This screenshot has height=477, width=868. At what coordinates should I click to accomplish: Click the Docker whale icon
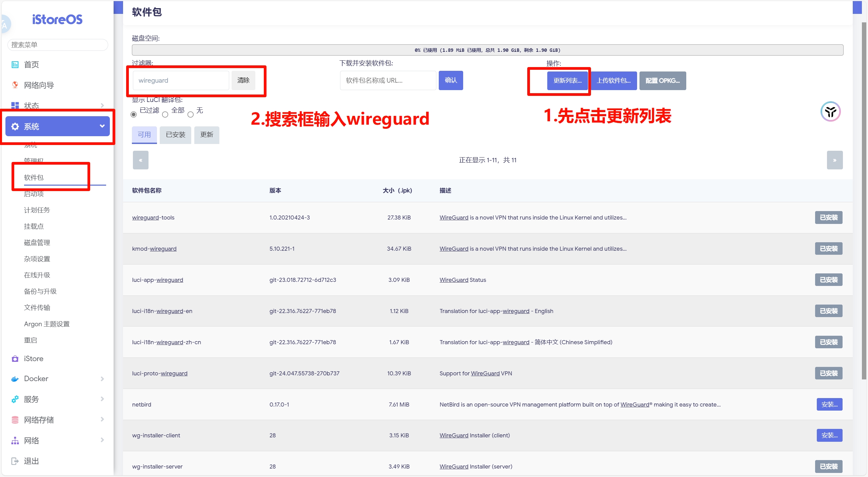click(15, 379)
